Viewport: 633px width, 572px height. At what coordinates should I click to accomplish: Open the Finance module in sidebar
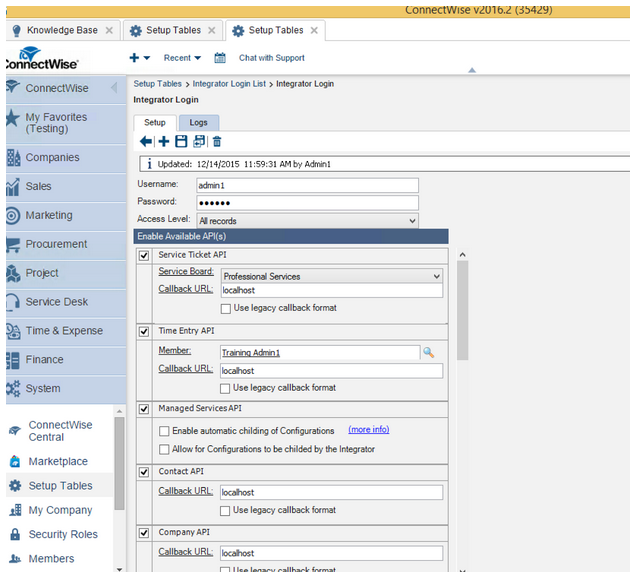pos(66,360)
